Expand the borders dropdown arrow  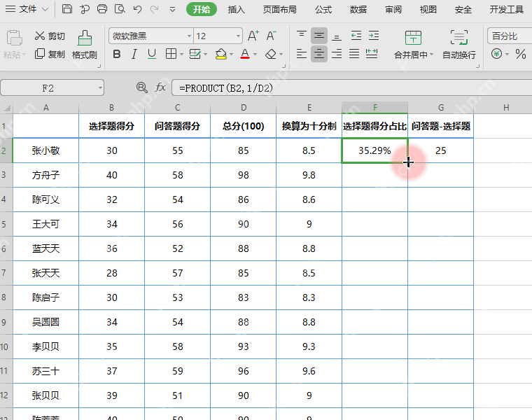click(181, 55)
